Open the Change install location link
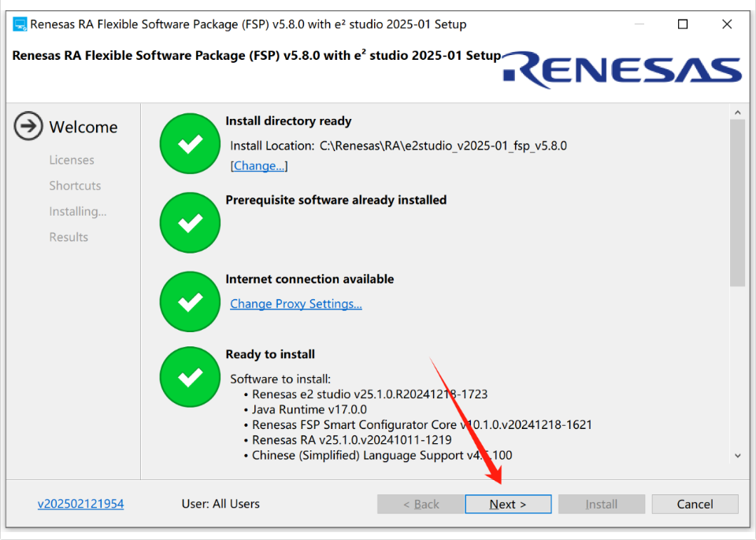This screenshot has width=756, height=540. click(259, 166)
